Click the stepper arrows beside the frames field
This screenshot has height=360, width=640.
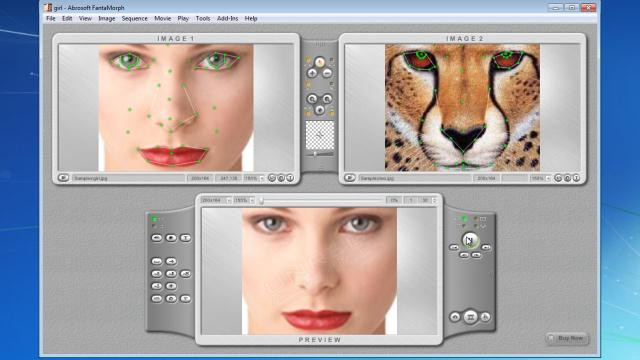[x=434, y=200]
